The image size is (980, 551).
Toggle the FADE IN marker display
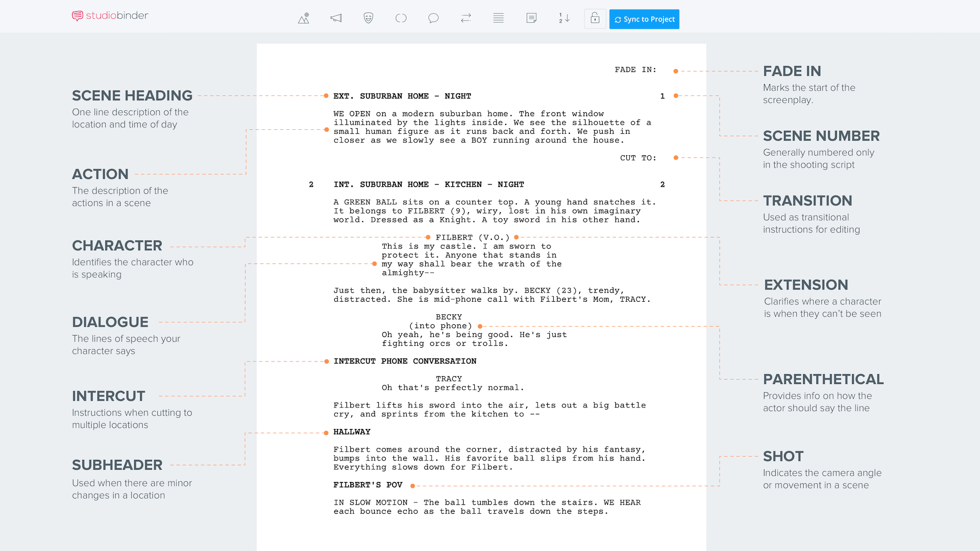(x=676, y=69)
